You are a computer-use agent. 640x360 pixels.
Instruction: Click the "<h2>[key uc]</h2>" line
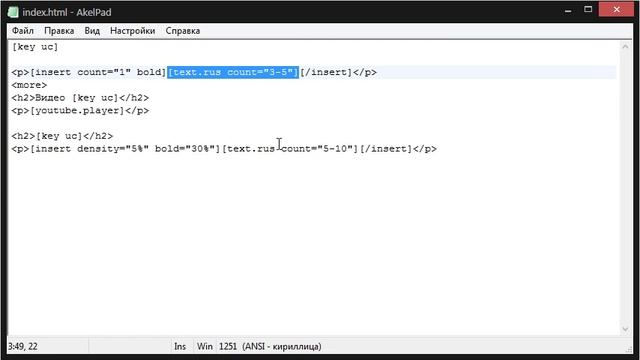[x=62, y=136]
